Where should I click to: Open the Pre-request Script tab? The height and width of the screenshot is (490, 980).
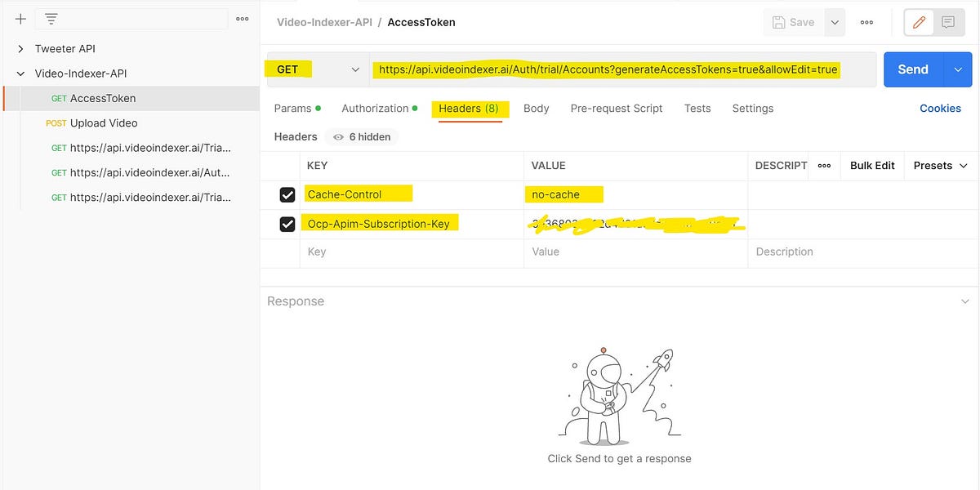pos(617,108)
